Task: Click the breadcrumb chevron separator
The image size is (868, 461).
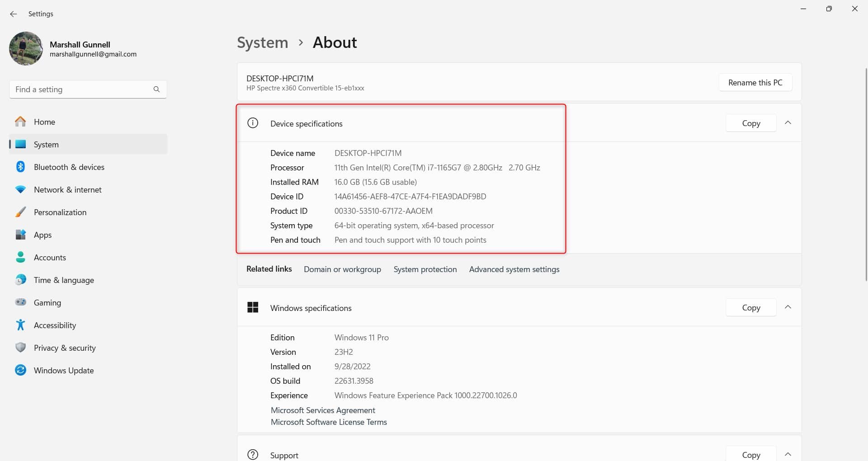Action: tap(301, 42)
